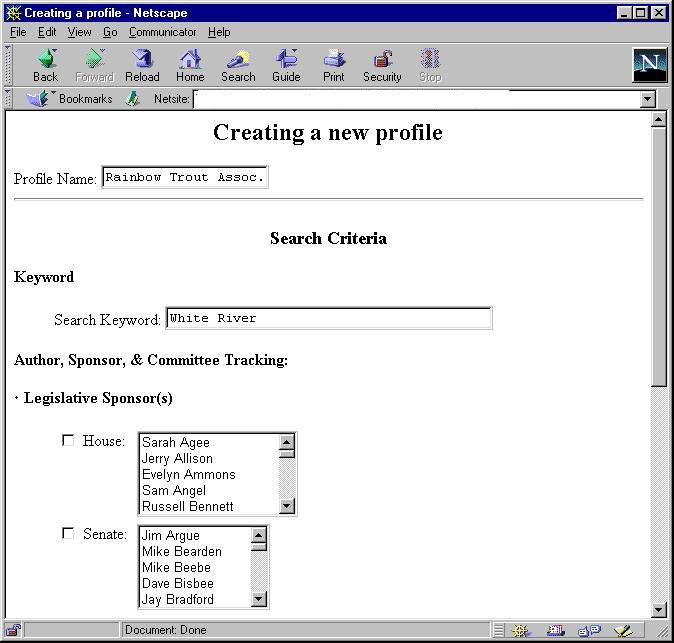Click the Profile Name input field

[x=185, y=177]
